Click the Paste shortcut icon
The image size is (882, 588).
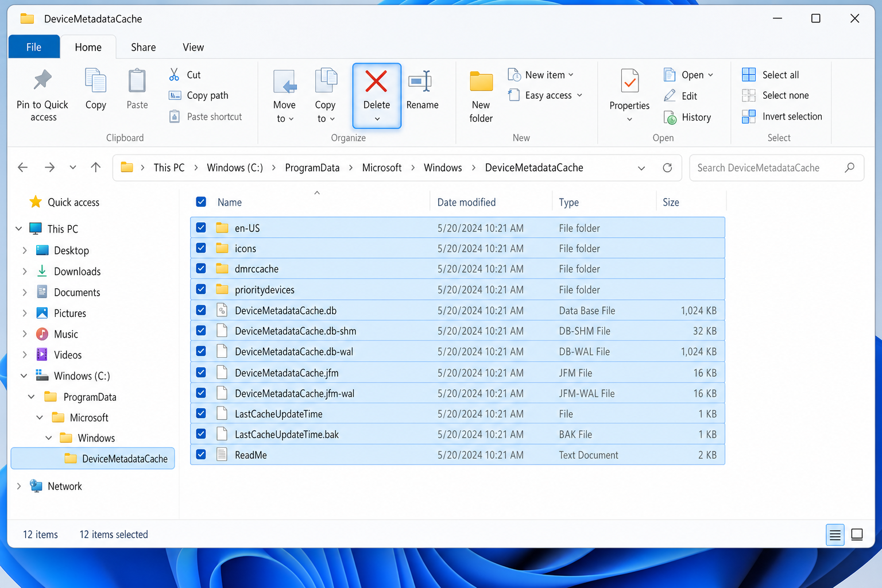click(x=175, y=117)
